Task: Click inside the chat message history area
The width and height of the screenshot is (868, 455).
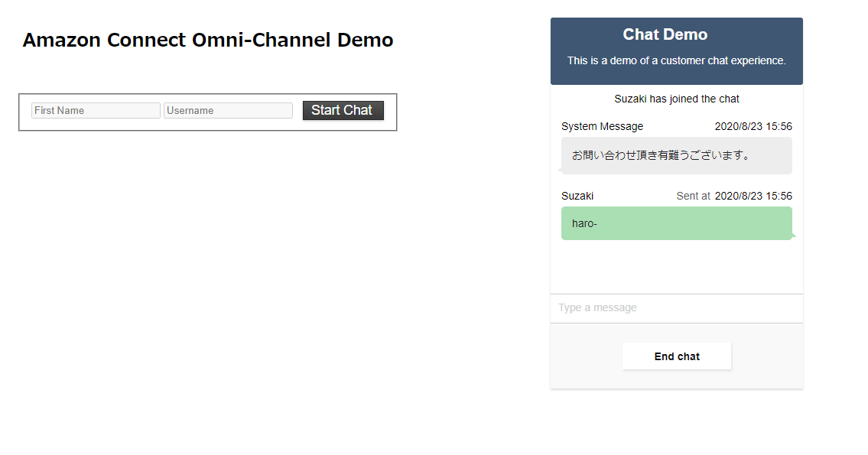Action: tap(676, 268)
